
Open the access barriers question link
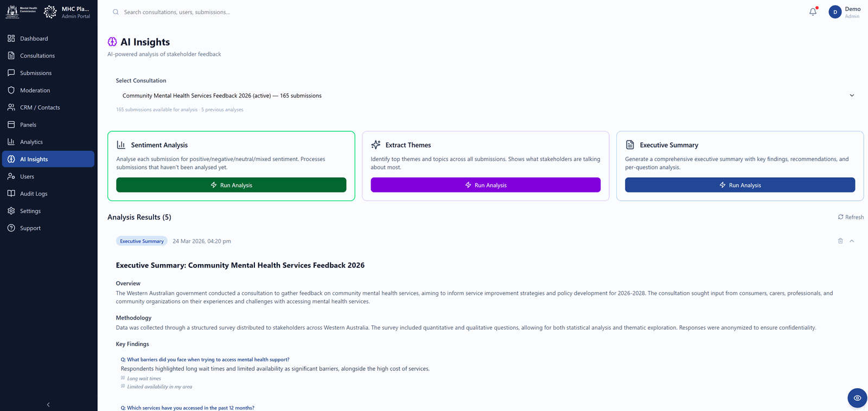pos(205,359)
